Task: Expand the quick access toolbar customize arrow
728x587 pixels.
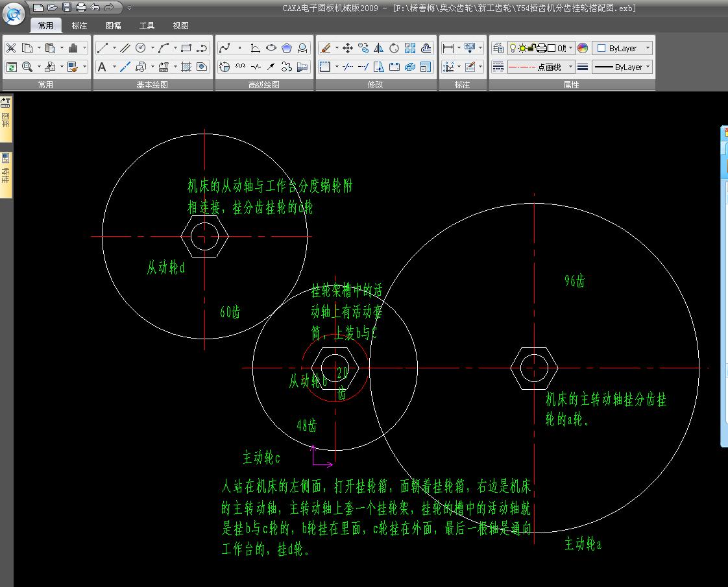Action: [130, 8]
